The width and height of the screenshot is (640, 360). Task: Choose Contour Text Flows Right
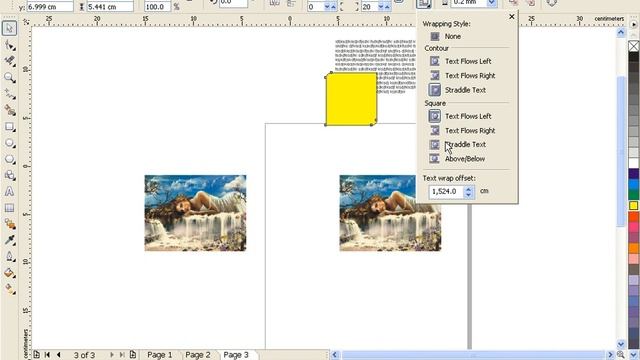click(x=462, y=76)
